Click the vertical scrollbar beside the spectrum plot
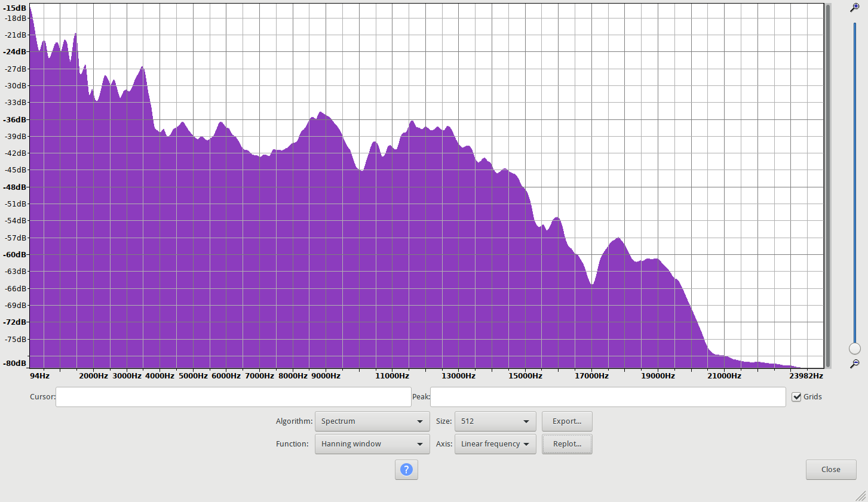This screenshot has height=502, width=868. click(x=828, y=186)
